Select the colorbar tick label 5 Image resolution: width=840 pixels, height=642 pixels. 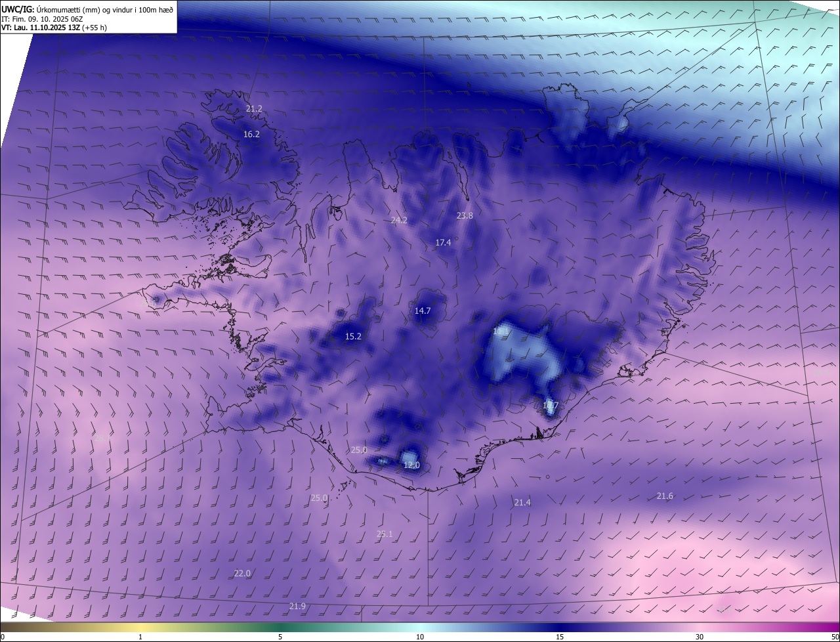pos(280,637)
